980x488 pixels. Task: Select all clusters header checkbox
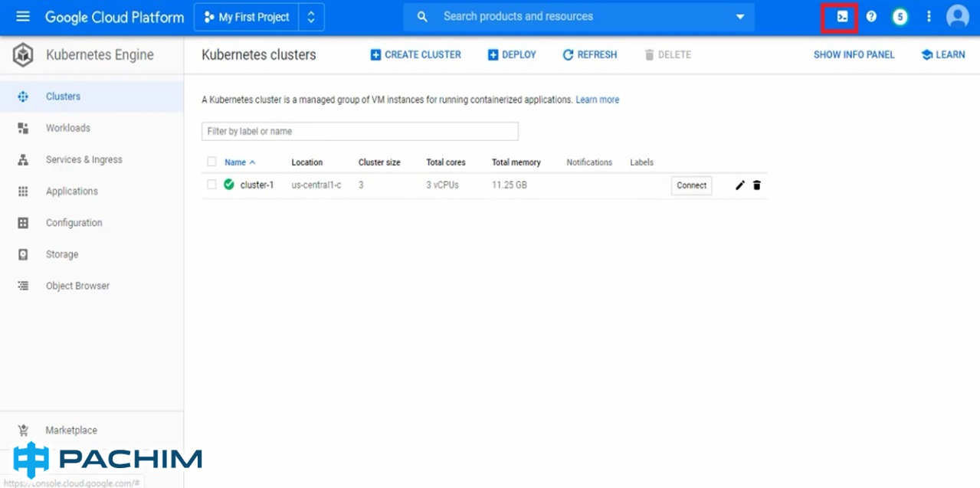[211, 162]
